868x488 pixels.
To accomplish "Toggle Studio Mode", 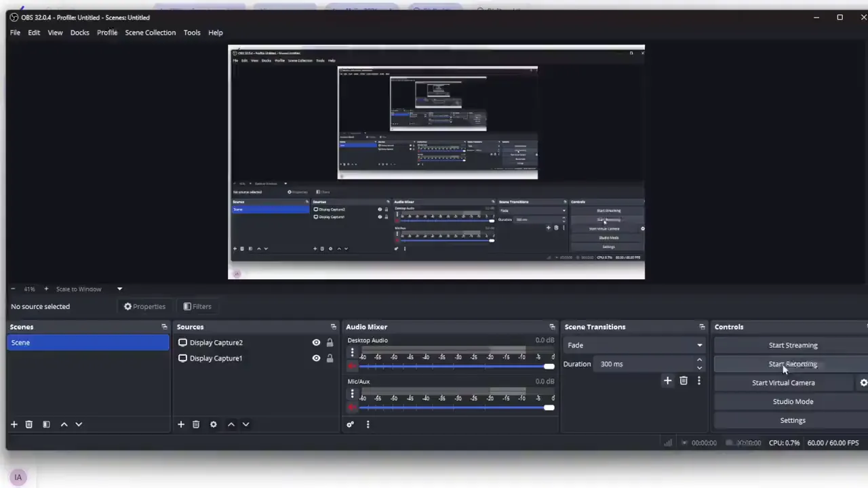I will click(793, 401).
